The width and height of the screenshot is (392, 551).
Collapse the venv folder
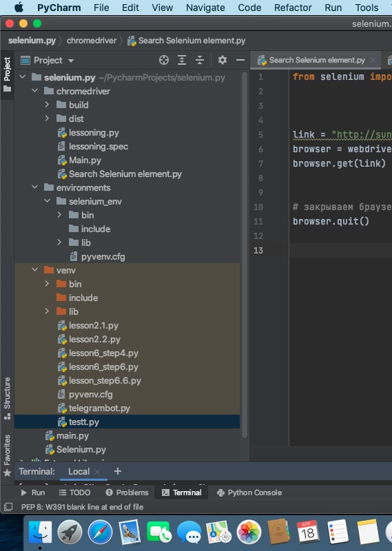(35, 269)
